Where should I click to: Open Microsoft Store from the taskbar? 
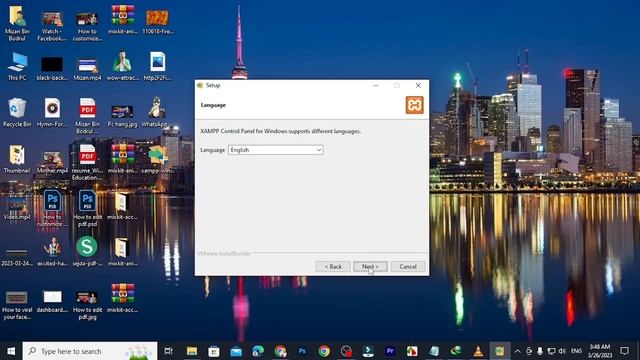click(x=214, y=351)
